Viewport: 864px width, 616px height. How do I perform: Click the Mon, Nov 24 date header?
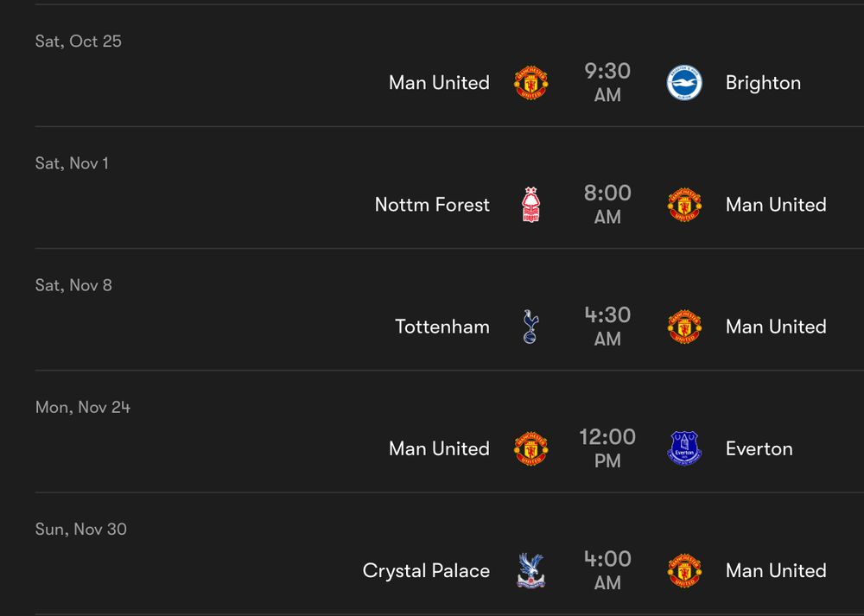(83, 407)
